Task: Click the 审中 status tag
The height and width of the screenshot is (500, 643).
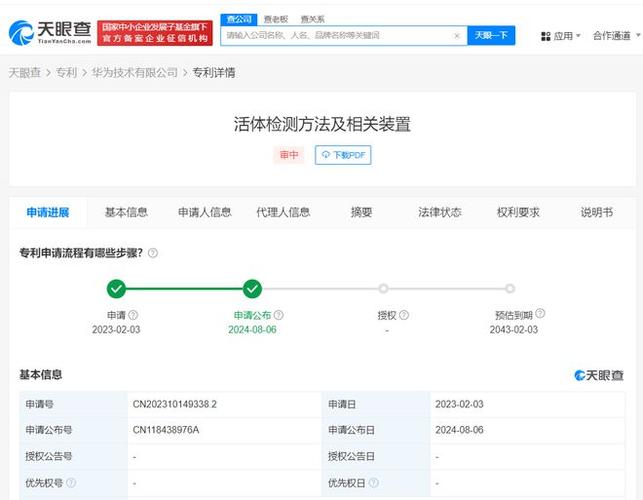Action: tap(289, 155)
